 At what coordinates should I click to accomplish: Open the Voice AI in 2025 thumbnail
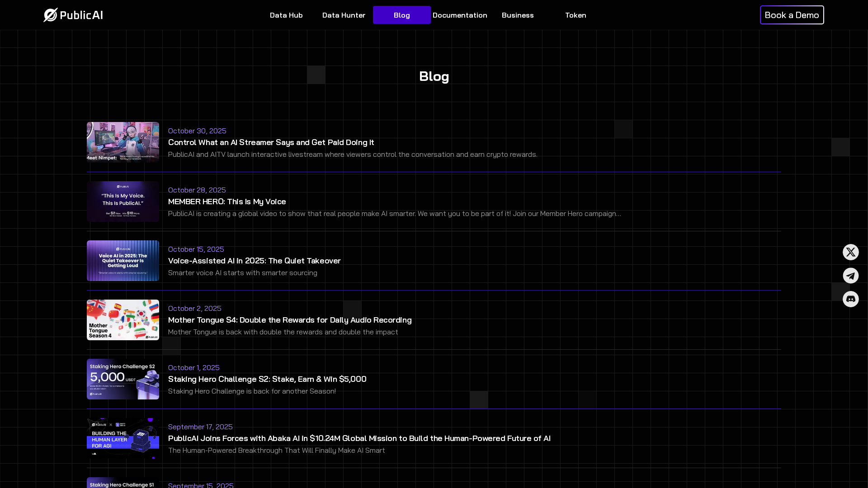click(123, 261)
